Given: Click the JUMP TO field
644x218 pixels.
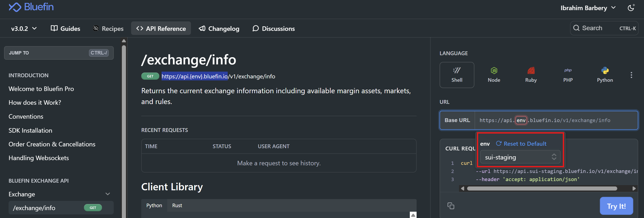Looking at the screenshot, I should pyautogui.click(x=59, y=53).
